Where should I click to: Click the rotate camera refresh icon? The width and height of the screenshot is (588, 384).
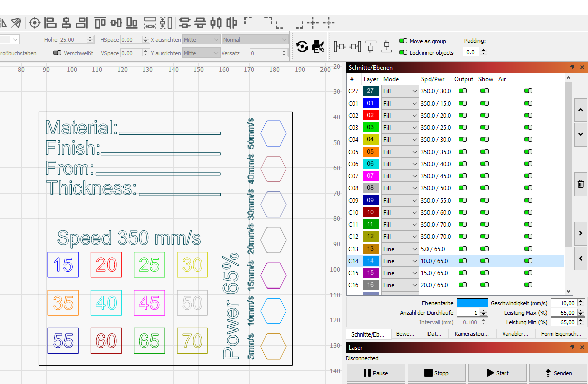click(x=302, y=46)
